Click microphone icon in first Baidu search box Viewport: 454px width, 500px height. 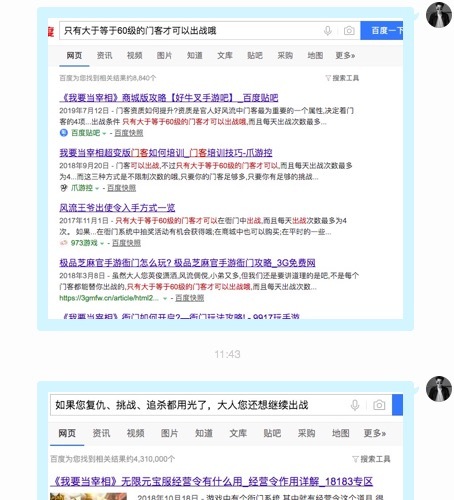pos(328,31)
